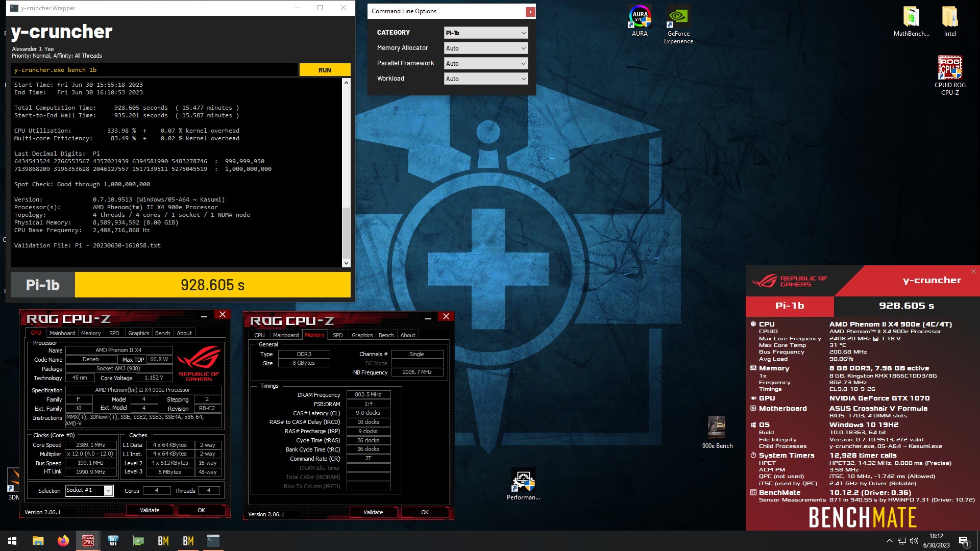This screenshot has width=980, height=551.
Task: Open the volume tray icon
Action: pyautogui.click(x=914, y=541)
